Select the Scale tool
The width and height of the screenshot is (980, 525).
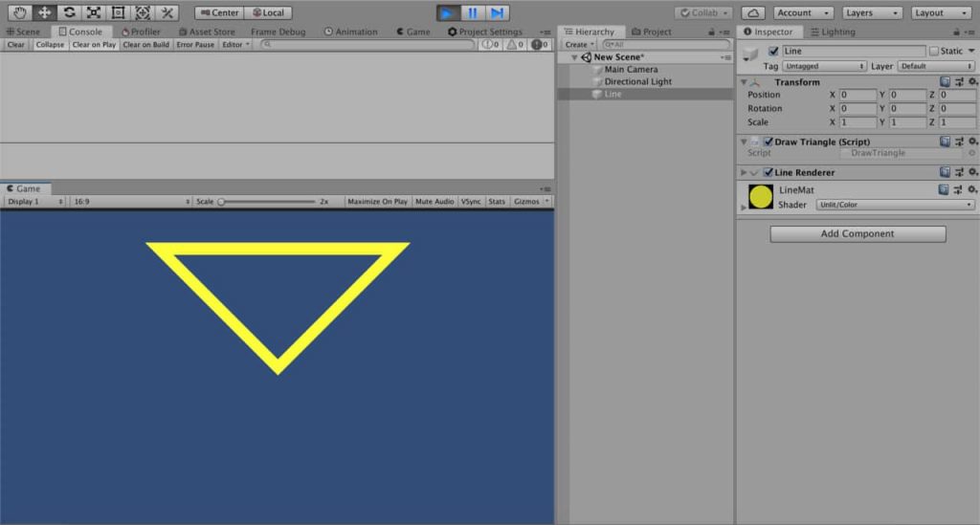93,12
